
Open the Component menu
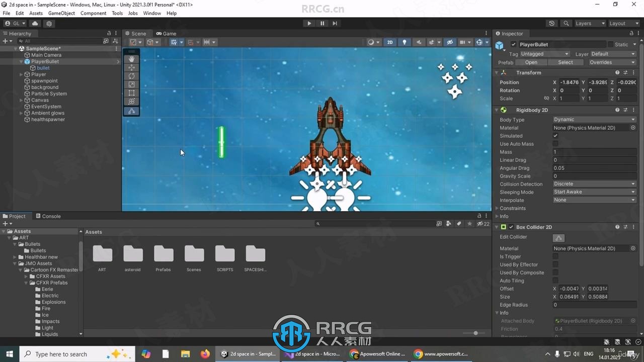94,13
